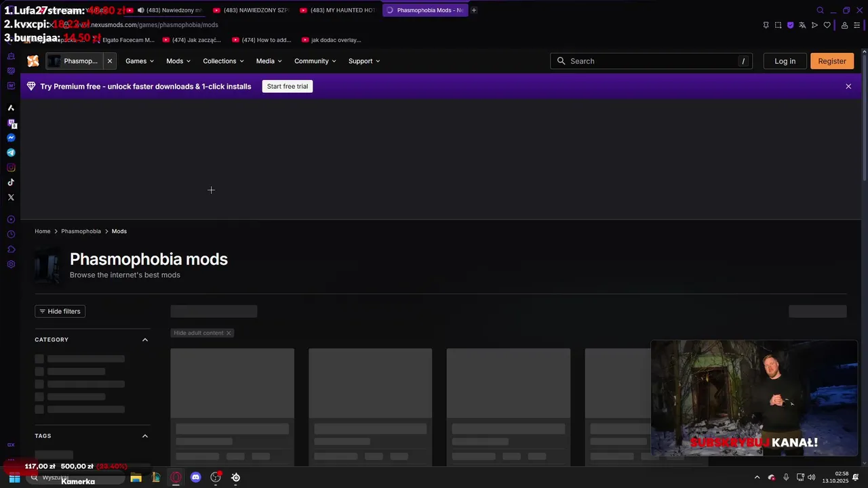Click the Windows taskbar search box

pyautogui.click(x=76, y=478)
